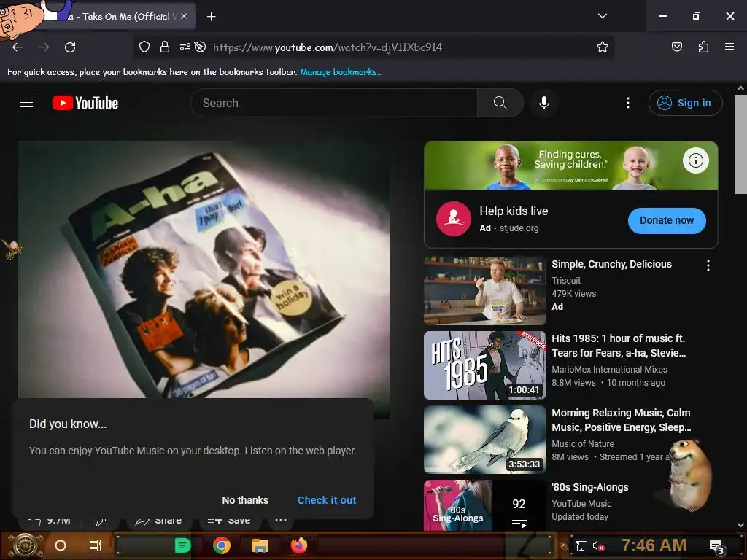This screenshot has width=747, height=560.
Task: Open the Triscuit ad video thumbnail
Action: (484, 291)
